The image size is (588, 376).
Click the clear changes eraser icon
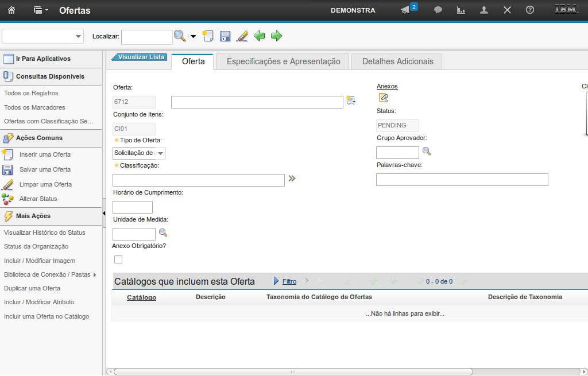click(242, 36)
